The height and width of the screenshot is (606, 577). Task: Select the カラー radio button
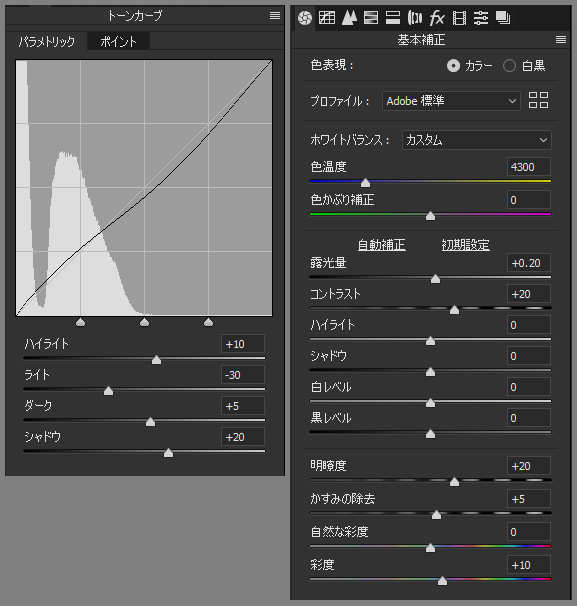tap(453, 66)
